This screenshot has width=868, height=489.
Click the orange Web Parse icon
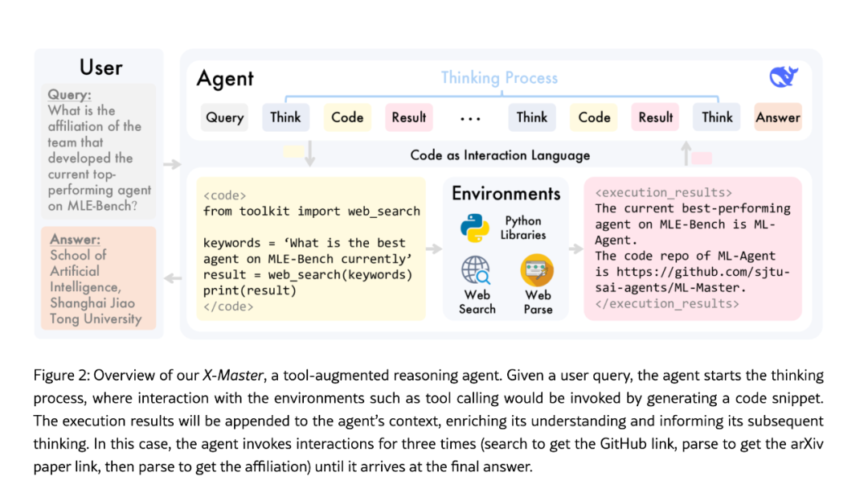click(537, 270)
